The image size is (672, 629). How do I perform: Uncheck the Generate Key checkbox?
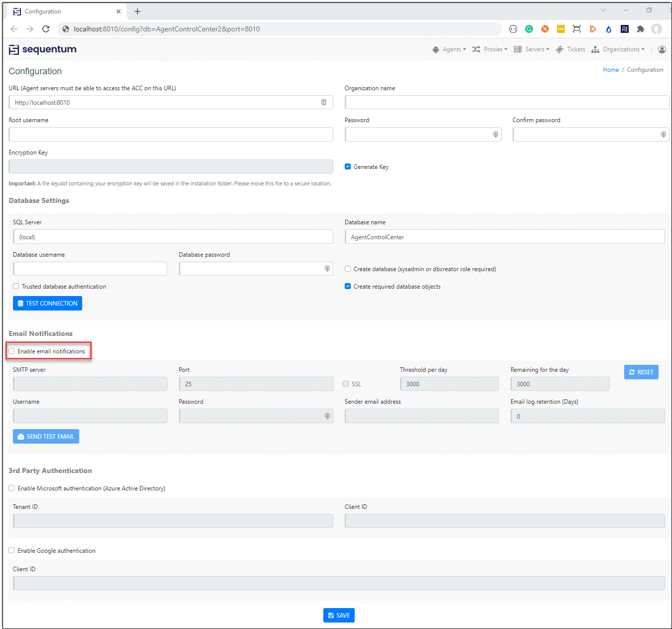click(x=347, y=166)
